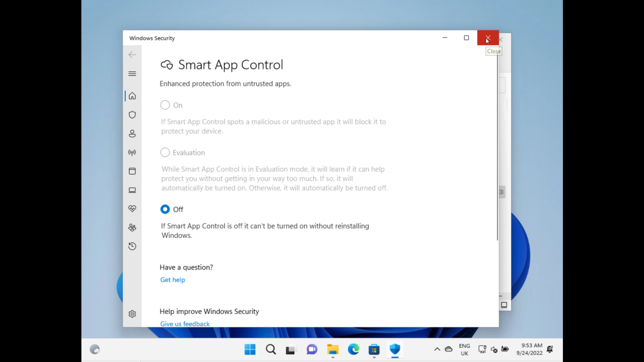Open Protection history clock icon

pos(132,246)
